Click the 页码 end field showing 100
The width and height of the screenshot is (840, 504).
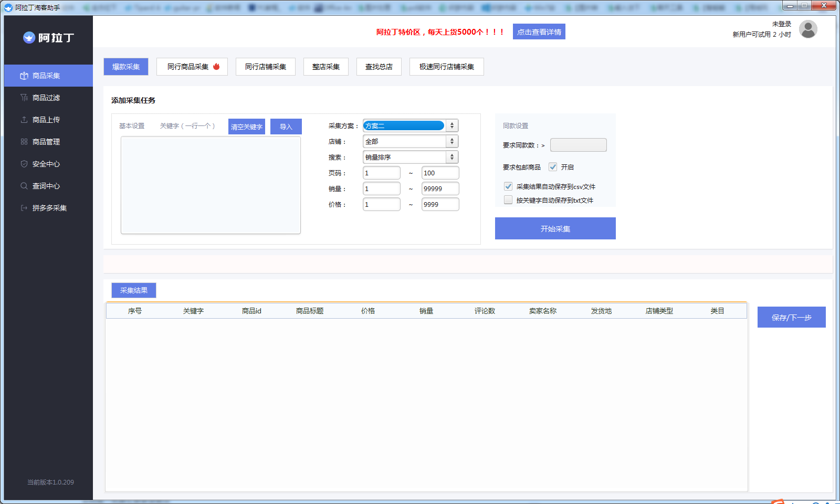(x=440, y=173)
